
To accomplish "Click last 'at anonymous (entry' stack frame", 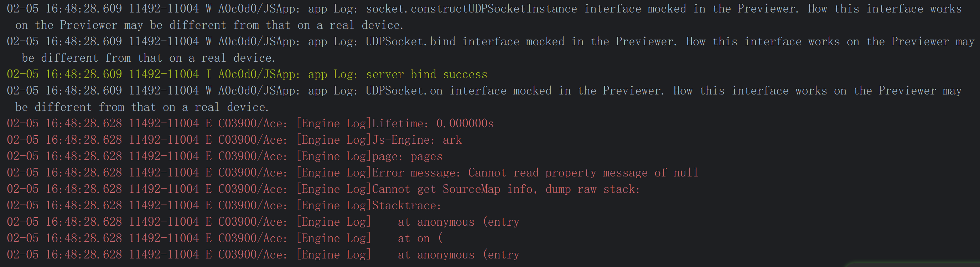I will pyautogui.click(x=458, y=255).
